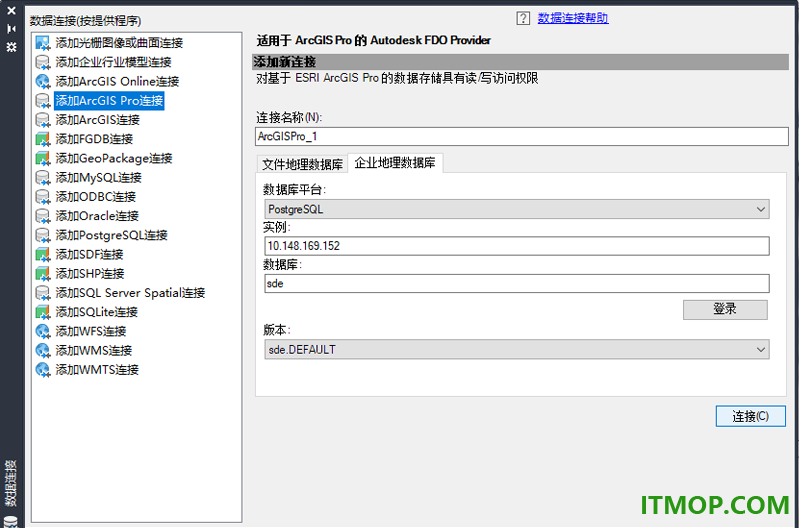Open the 版本 sde.DEFAULT dropdown

517,350
